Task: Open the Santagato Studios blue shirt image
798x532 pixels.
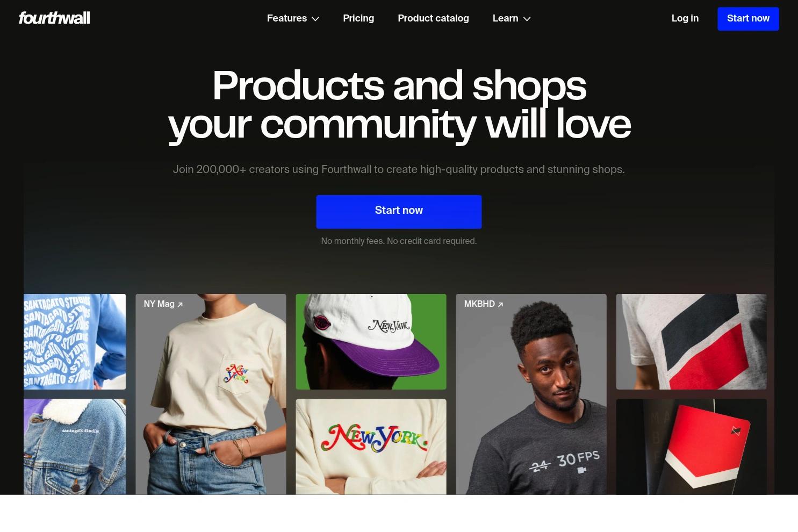Action: coord(75,342)
